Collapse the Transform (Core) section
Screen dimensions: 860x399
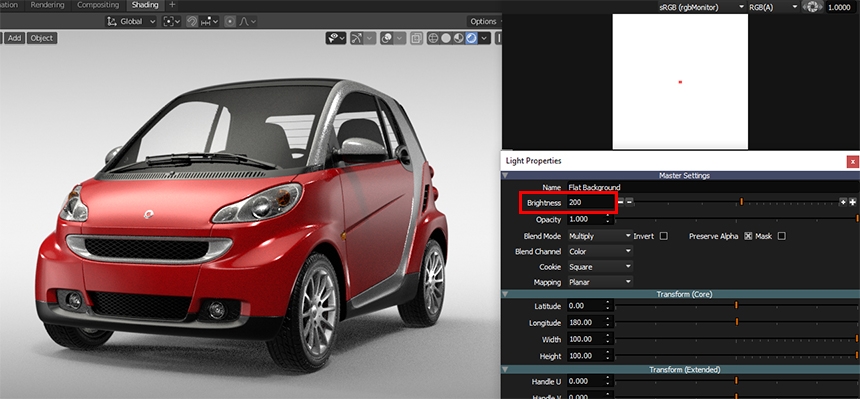pos(505,294)
